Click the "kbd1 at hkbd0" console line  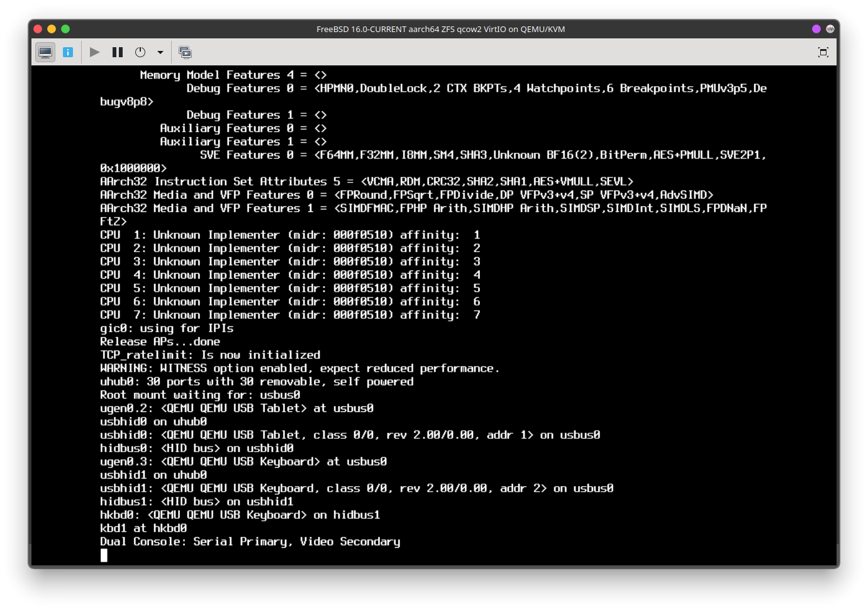coord(143,528)
